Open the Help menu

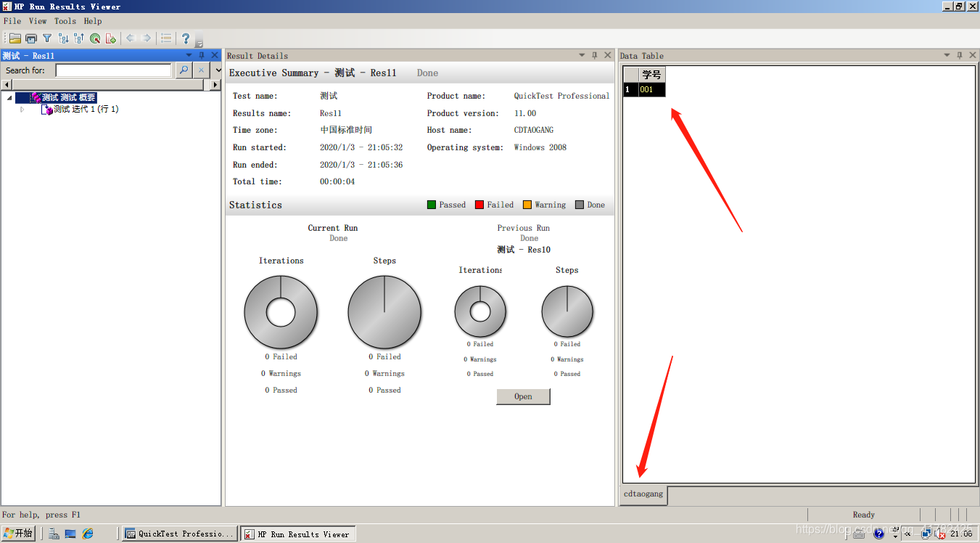[x=93, y=21]
